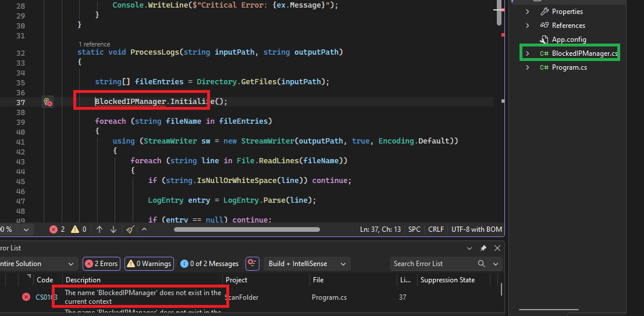Open the Build + IntelliSense dropdown
The image size is (644, 316).
307,264
